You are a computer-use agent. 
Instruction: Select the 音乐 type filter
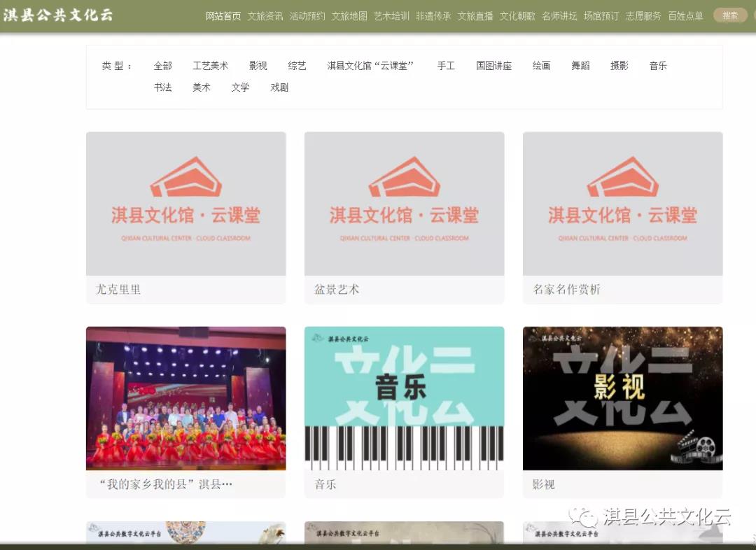(658, 66)
